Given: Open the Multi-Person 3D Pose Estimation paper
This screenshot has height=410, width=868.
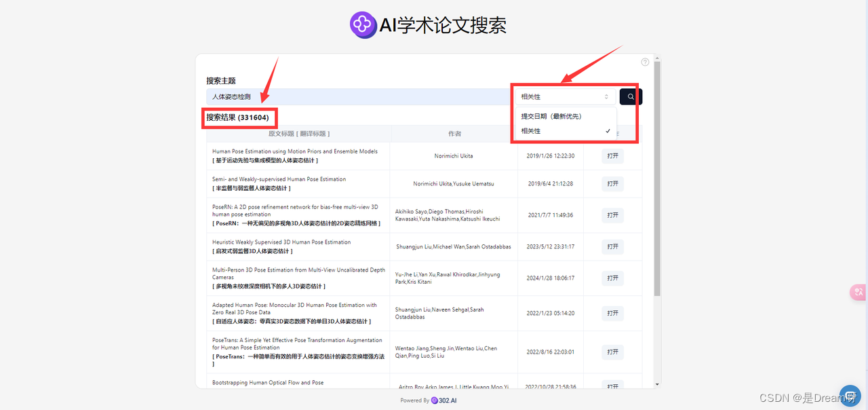Looking at the screenshot, I should 612,278.
